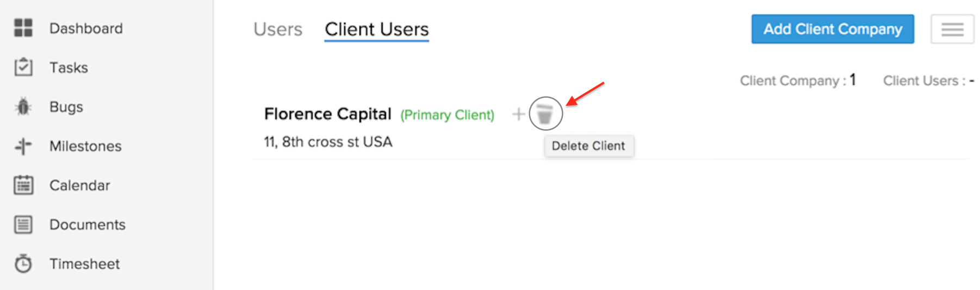Viewport: 980px width, 290px height.
Task: Click the Tasks checklist icon
Action: [23, 67]
